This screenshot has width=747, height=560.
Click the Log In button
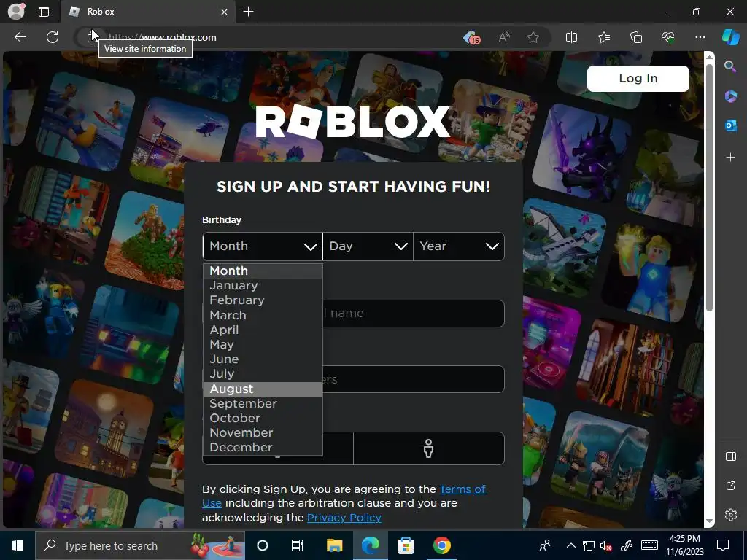[638, 79]
